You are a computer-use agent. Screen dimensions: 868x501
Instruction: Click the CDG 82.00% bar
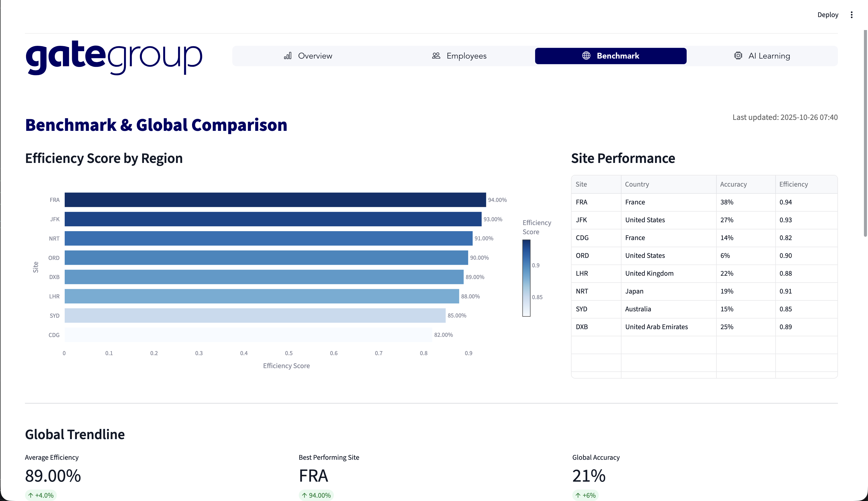[248, 335]
